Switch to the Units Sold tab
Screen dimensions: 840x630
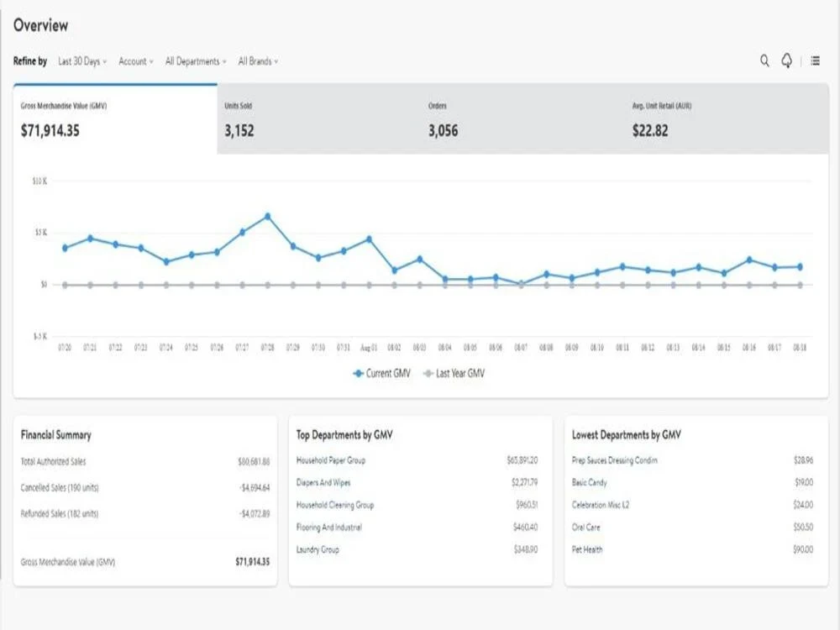point(318,119)
